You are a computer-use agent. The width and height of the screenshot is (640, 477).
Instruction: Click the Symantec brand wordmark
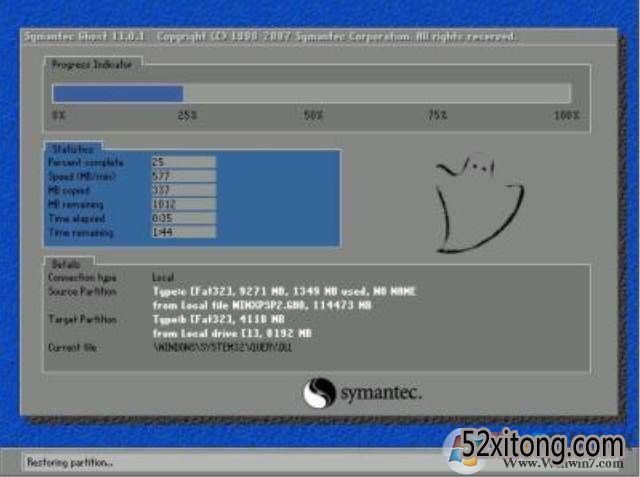pos(380,393)
